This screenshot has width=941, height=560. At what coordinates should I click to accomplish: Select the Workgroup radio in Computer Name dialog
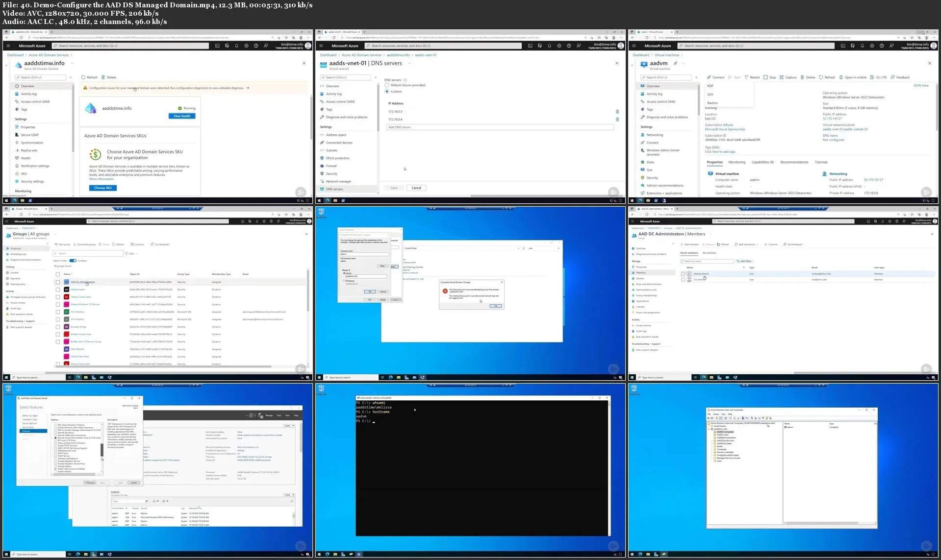[344, 281]
